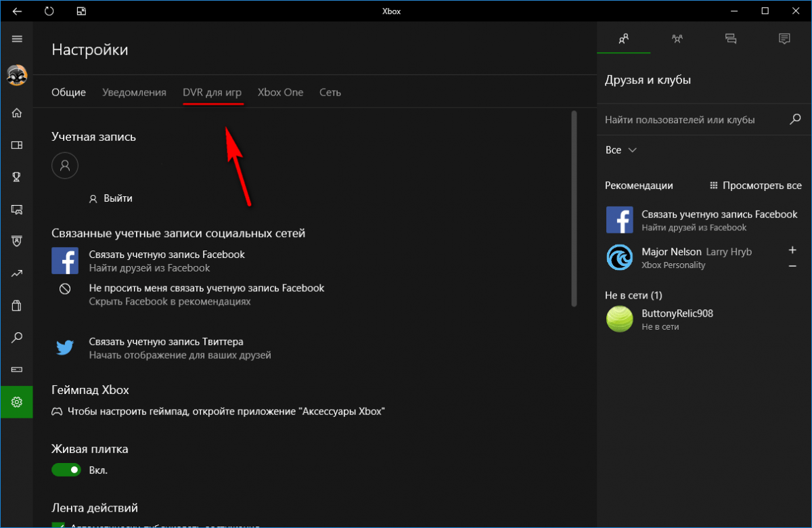Expand the Все filter dropdown
This screenshot has height=528, width=812.
click(x=621, y=150)
